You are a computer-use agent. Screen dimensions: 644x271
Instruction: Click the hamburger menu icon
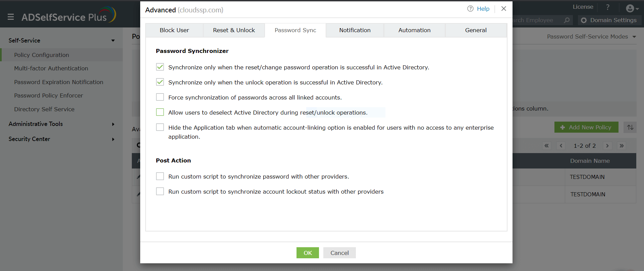click(11, 17)
